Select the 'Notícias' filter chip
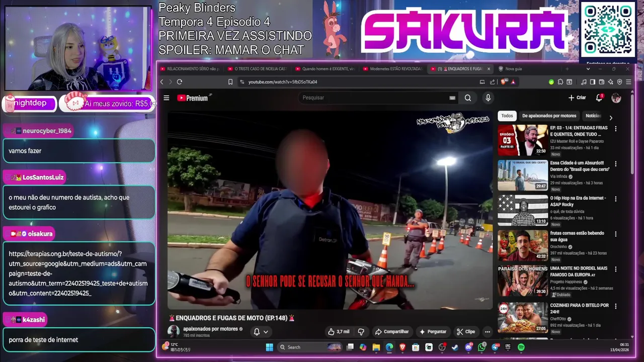The width and height of the screenshot is (644, 362). [593, 116]
